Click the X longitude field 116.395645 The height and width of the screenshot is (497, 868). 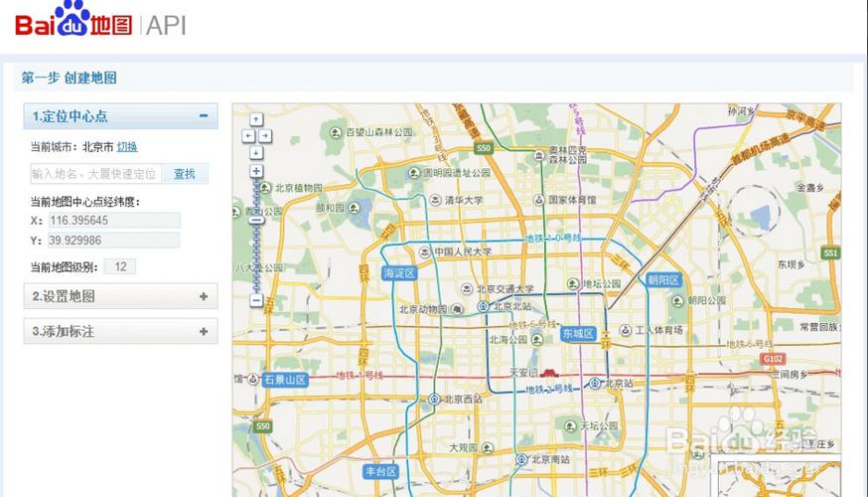tap(114, 221)
